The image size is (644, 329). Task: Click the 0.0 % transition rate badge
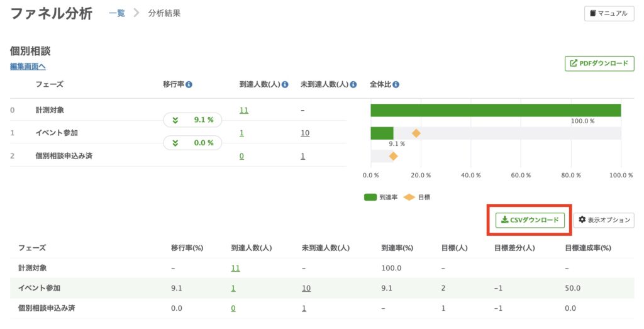(192, 143)
